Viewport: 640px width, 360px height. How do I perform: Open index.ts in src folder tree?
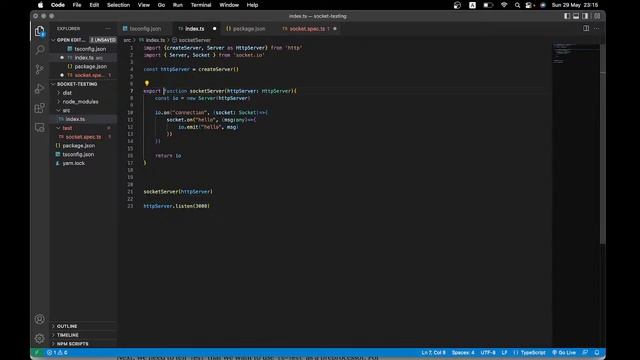coord(76,119)
